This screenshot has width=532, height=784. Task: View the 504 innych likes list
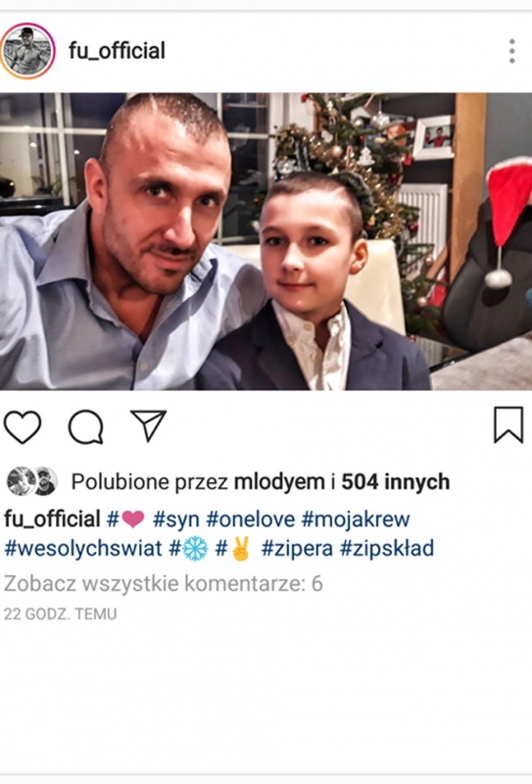click(396, 482)
